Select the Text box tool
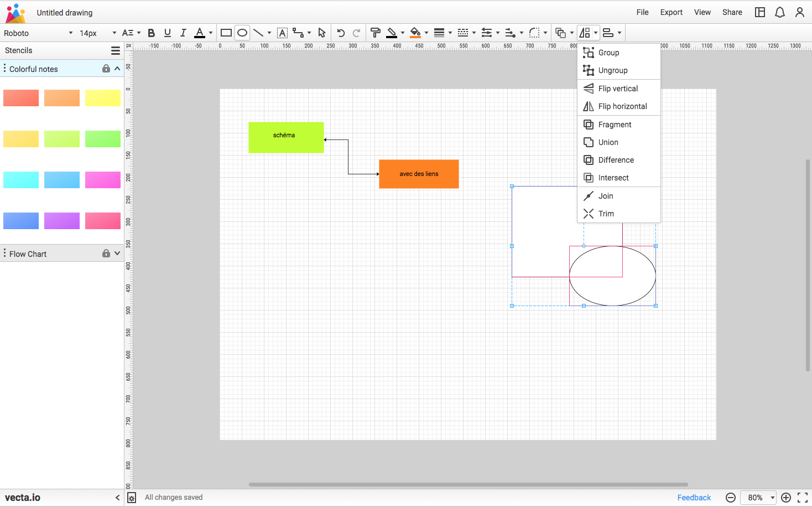 [x=282, y=33]
